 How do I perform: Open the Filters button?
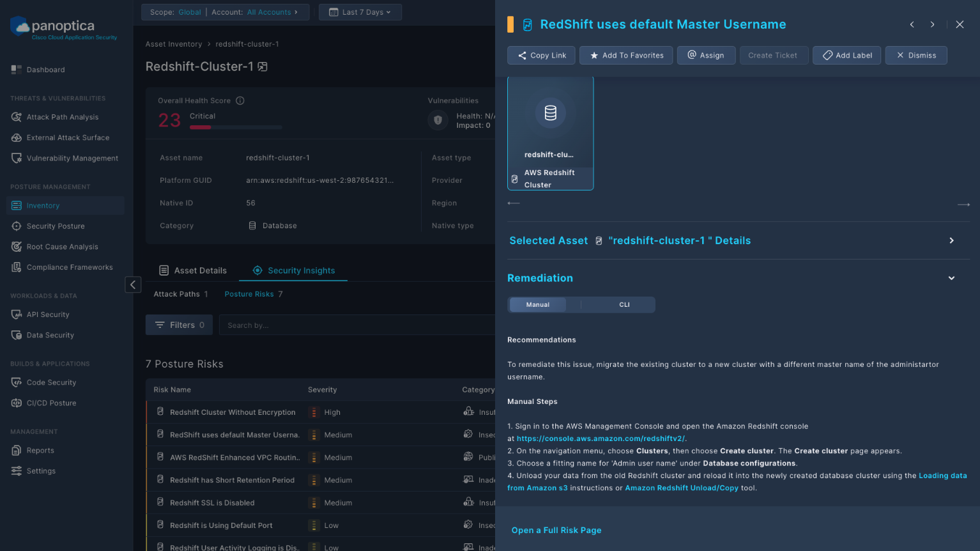179,325
